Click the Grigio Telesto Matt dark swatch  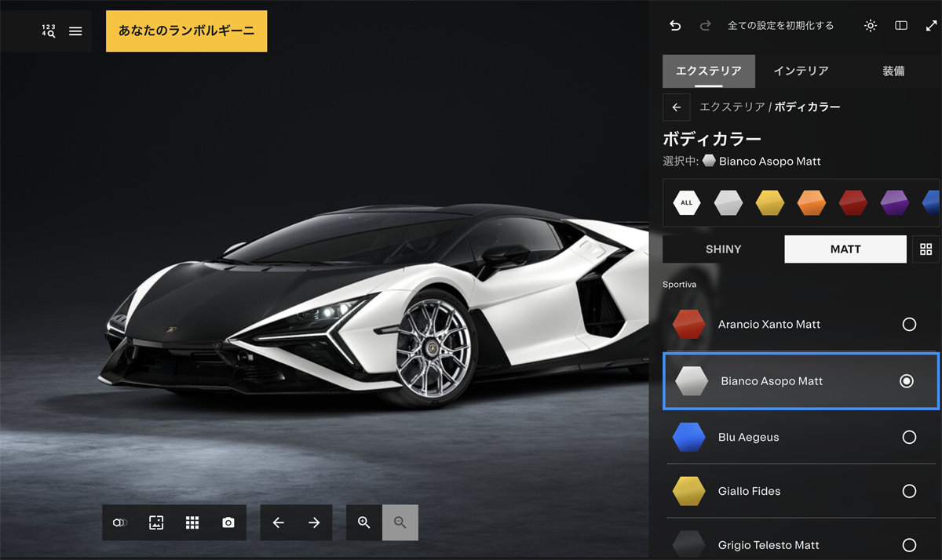click(689, 544)
